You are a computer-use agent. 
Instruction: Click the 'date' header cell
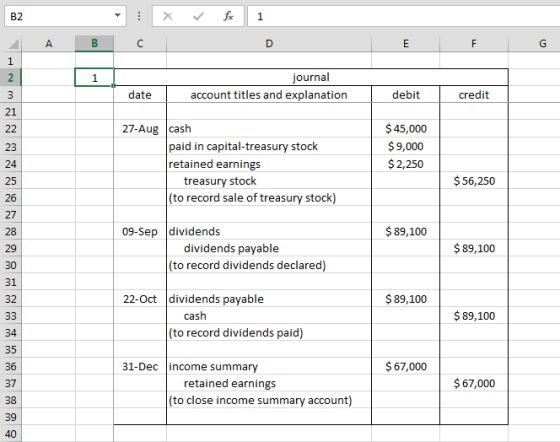click(x=140, y=95)
